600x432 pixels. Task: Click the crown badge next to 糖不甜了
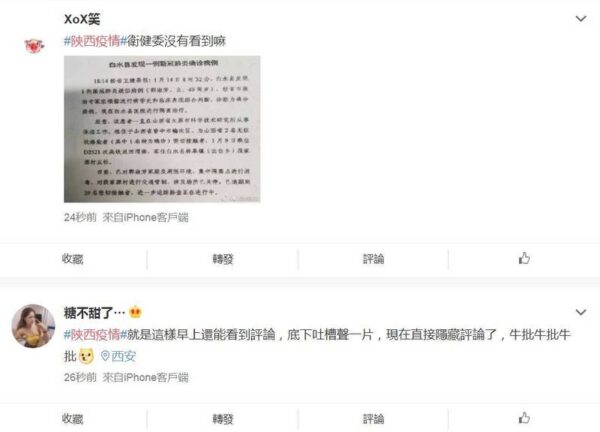(x=135, y=312)
